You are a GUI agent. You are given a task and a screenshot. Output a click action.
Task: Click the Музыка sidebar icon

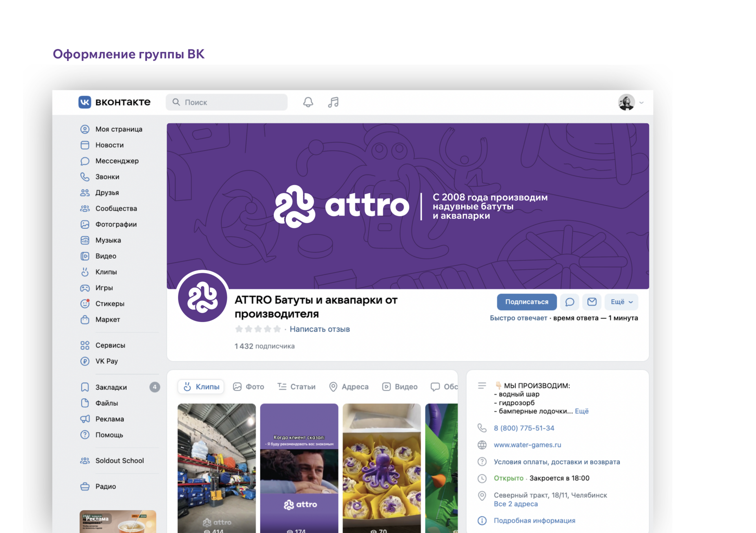pyautogui.click(x=85, y=240)
